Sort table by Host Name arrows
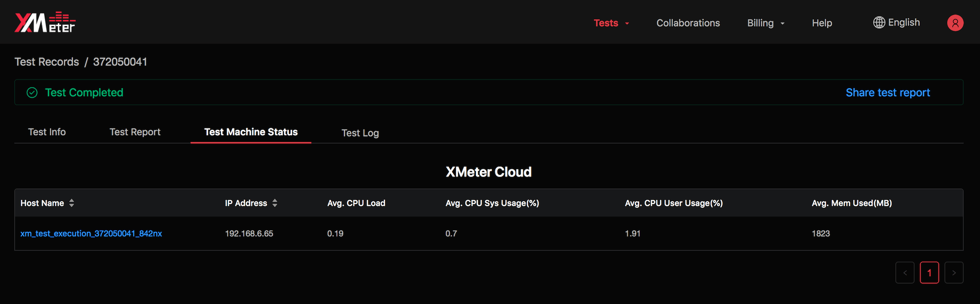 click(72, 203)
